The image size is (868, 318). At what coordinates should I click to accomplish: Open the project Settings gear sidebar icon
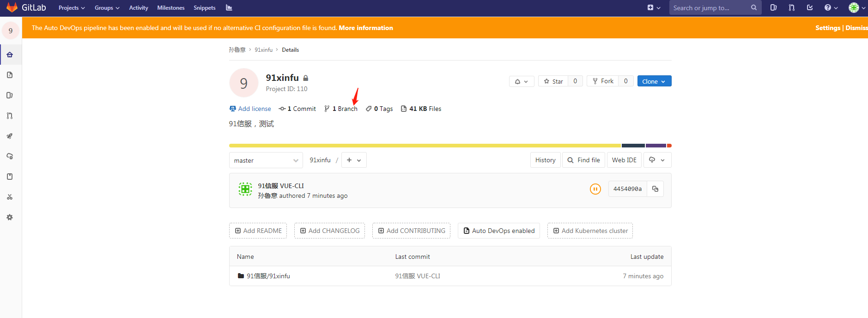10,217
